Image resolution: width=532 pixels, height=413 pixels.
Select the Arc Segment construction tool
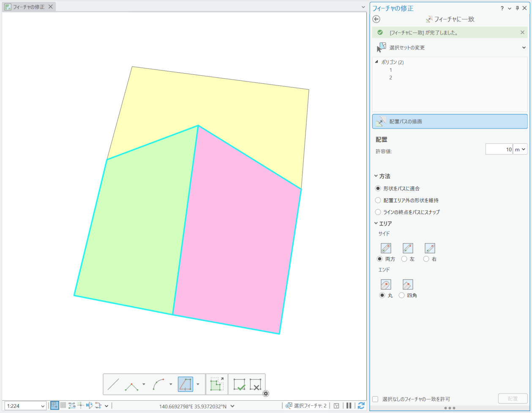159,384
